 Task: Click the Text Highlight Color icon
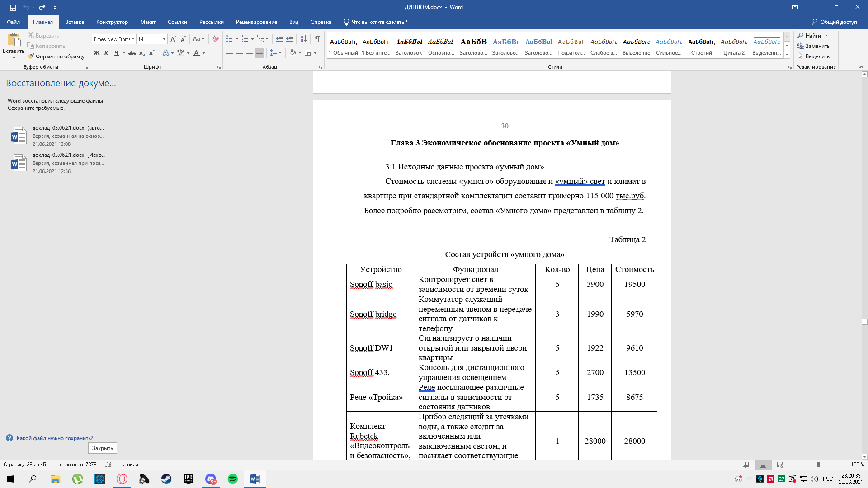click(x=181, y=54)
